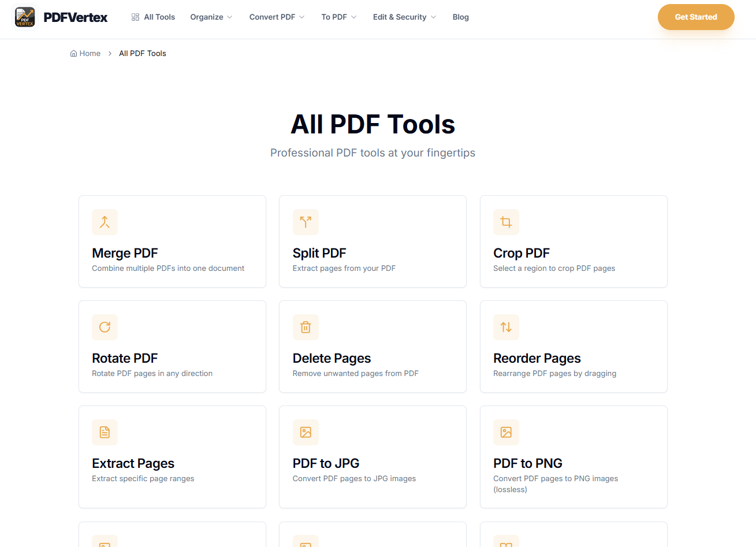Select the PDF to PNG image icon
The height and width of the screenshot is (547, 756).
(506, 432)
